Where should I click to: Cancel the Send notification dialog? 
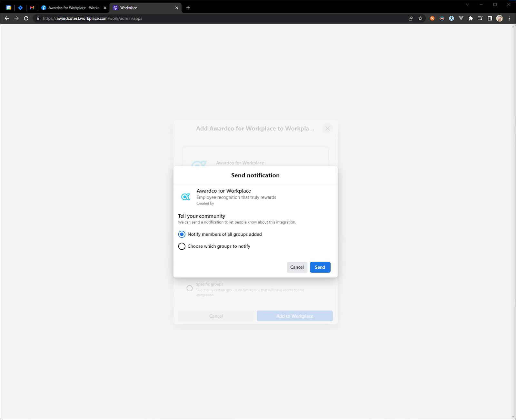point(297,267)
